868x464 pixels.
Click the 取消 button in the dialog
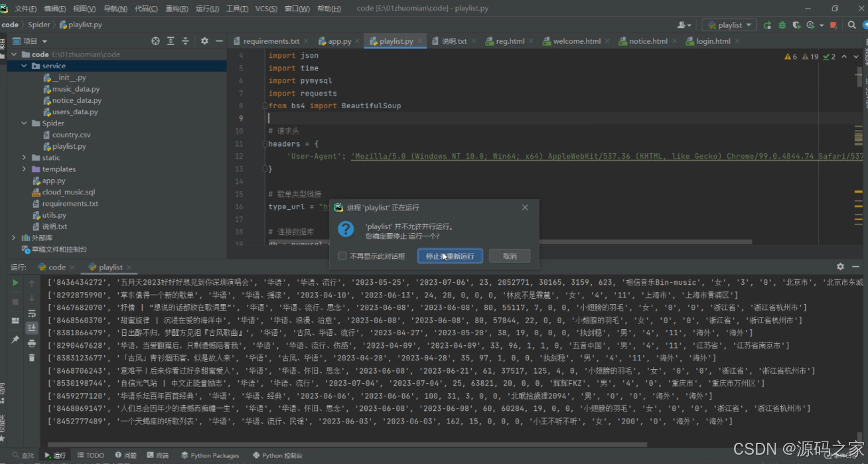[x=510, y=256]
